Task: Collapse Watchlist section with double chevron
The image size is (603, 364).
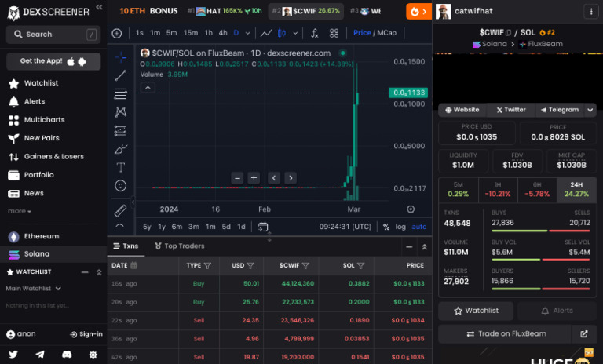Action: click(99, 272)
